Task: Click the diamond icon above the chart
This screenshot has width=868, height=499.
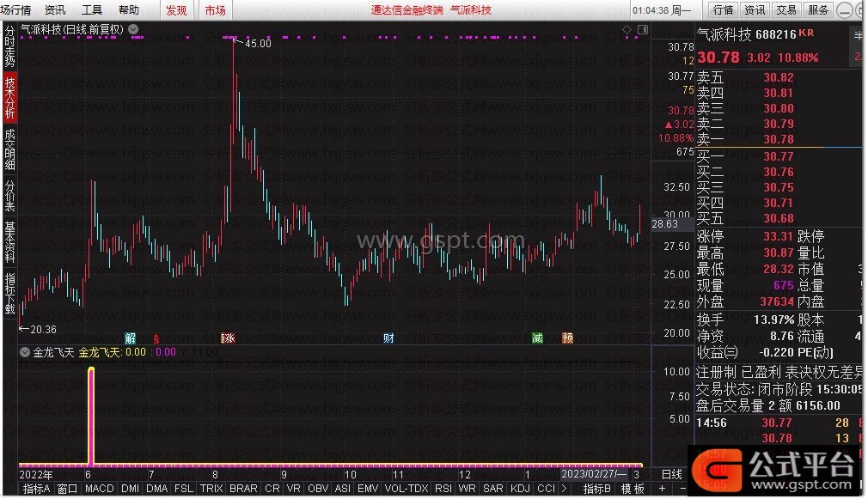Action: coord(627,29)
